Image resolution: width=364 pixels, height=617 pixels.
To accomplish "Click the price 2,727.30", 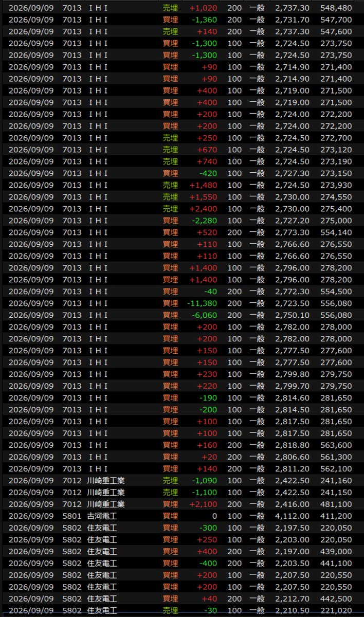I will coord(293,173).
